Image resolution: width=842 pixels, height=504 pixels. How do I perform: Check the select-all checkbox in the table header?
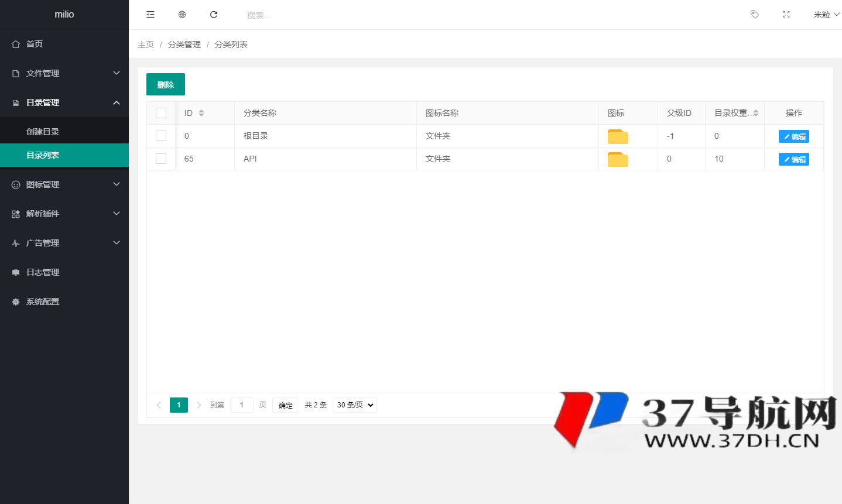tap(161, 112)
